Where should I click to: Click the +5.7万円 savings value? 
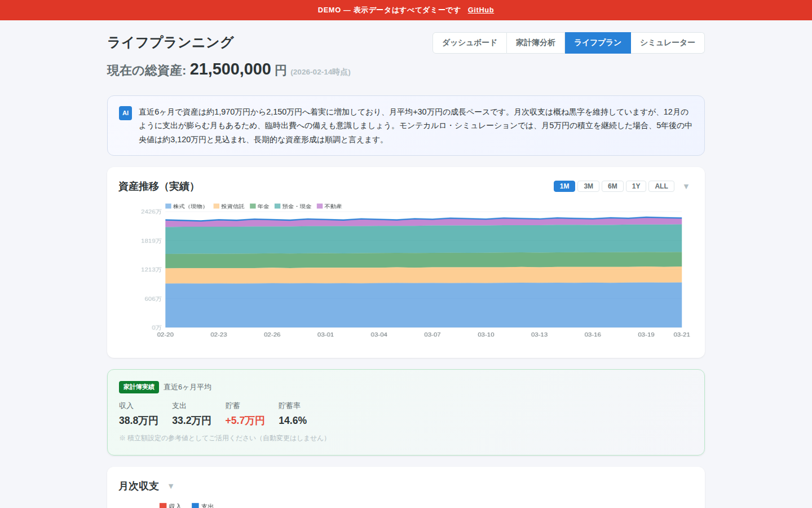click(245, 421)
